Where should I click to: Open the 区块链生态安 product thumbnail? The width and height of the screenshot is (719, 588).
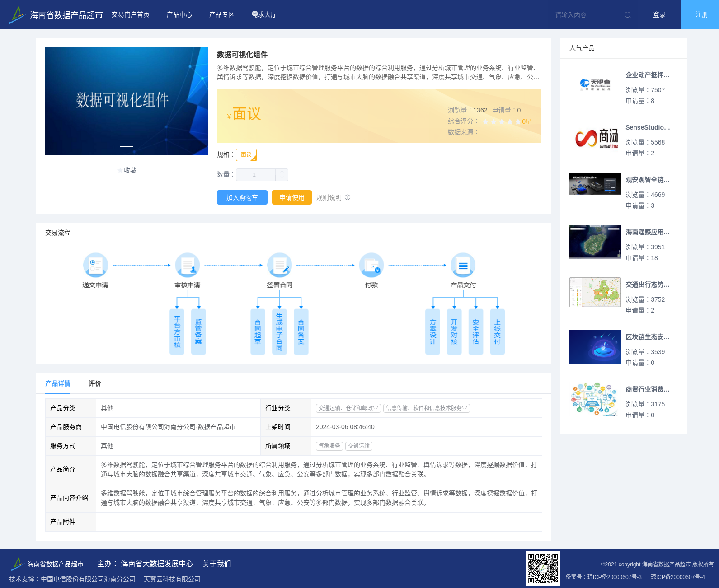point(595,347)
